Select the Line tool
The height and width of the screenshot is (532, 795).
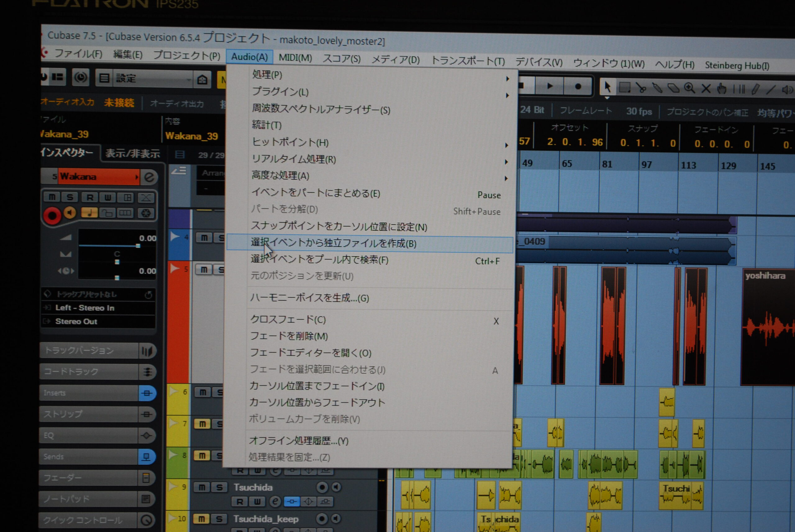(x=771, y=90)
